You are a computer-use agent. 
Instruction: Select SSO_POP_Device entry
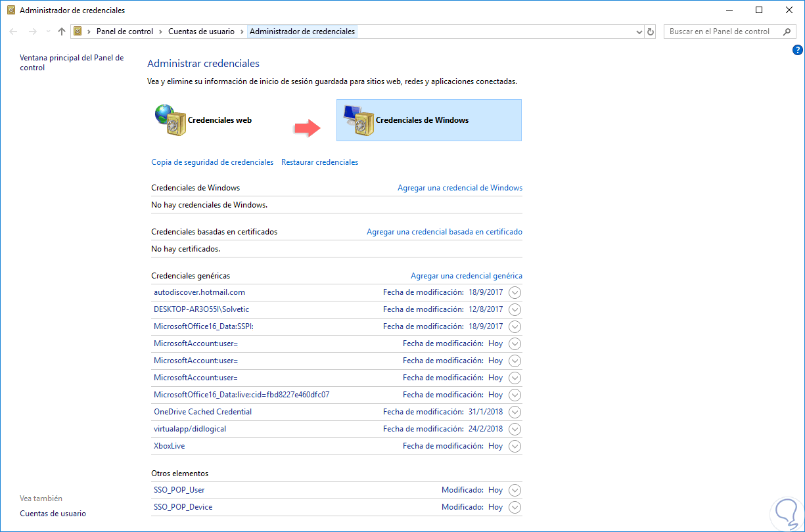(x=183, y=507)
